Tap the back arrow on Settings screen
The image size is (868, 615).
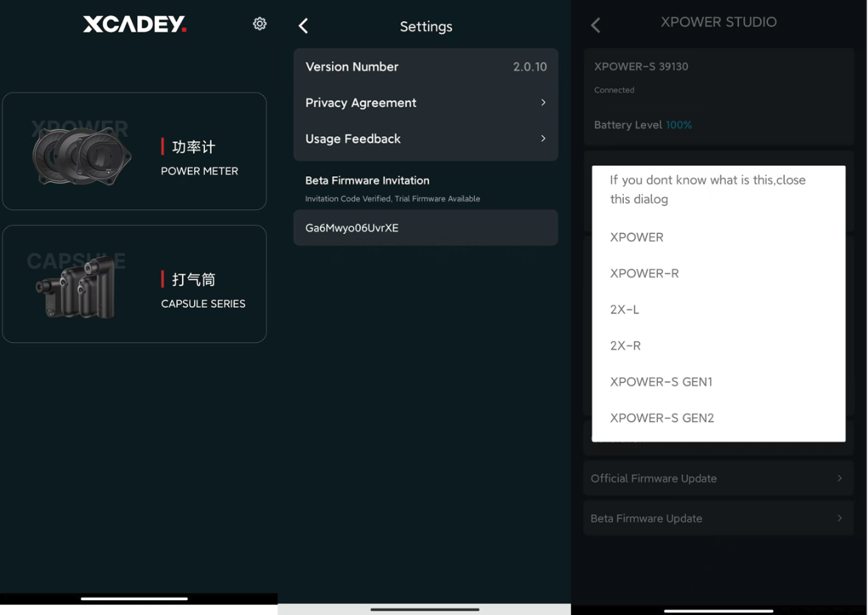click(303, 26)
